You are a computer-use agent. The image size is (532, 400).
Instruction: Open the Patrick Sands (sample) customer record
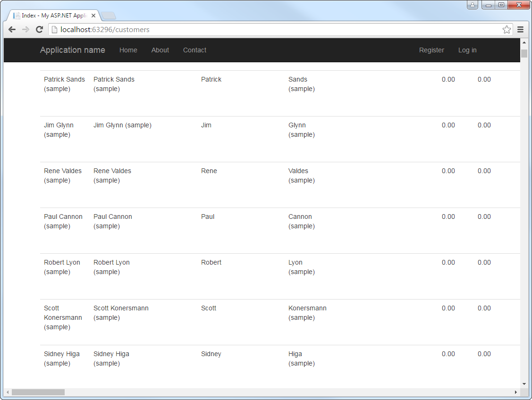(64, 84)
